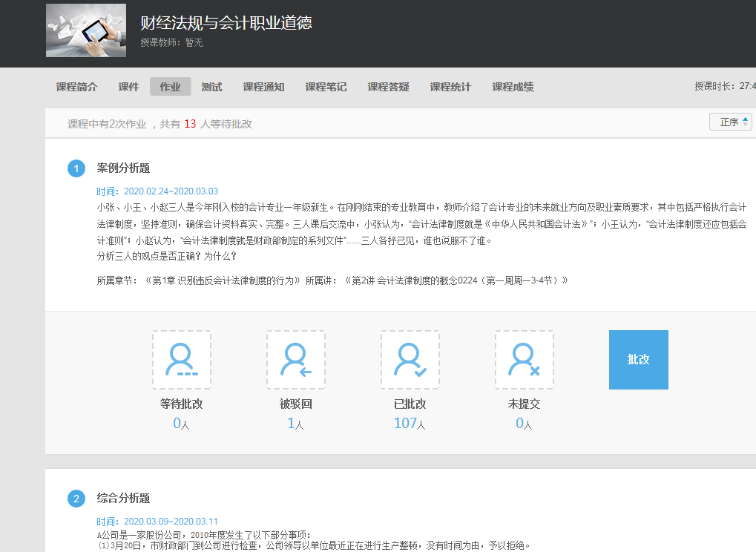756x552 pixels.
Task: Open the 课程通知 tab
Action: (263, 87)
